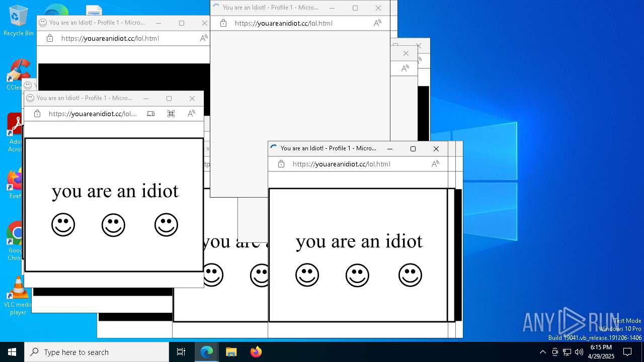
Task: Click volume icon in system tray
Action: 579,352
